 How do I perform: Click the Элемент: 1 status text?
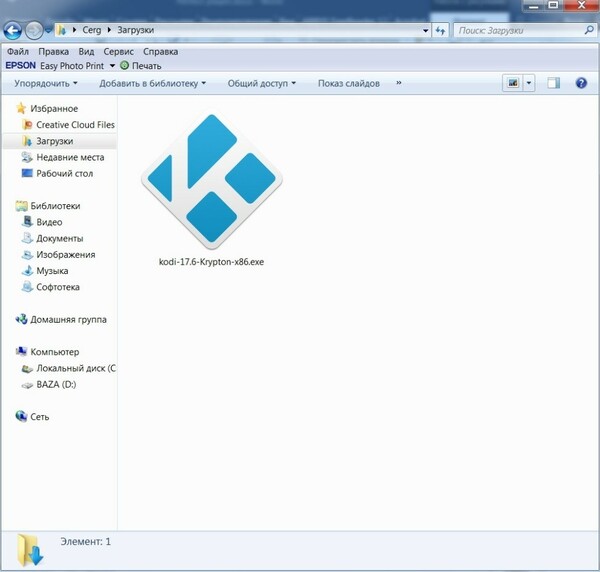point(85,542)
